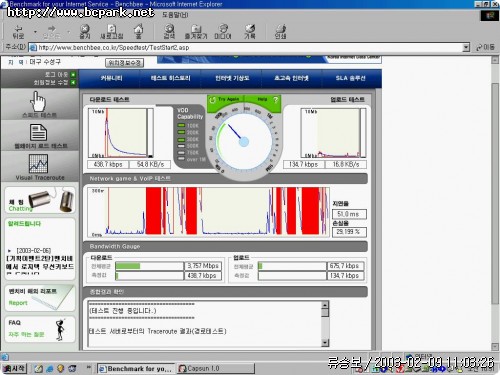Click the results text box scroll down arrow
Viewport: 500px width, 375px height.
pos(325,343)
